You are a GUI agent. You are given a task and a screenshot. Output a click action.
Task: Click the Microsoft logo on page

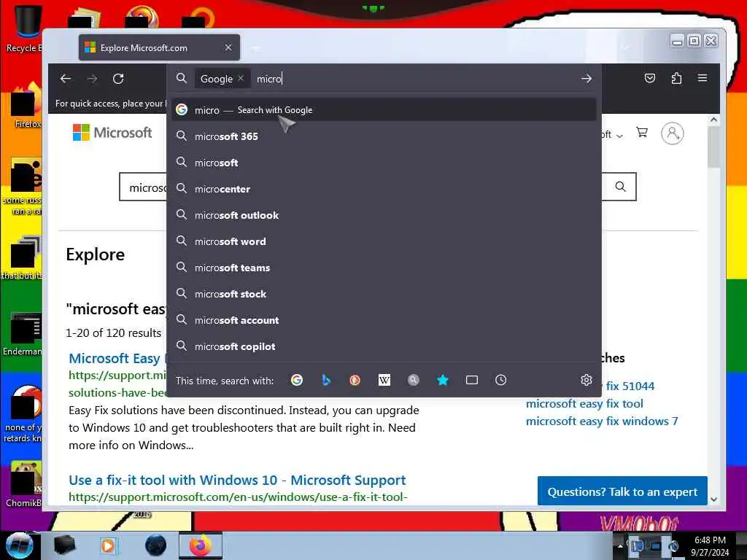[112, 133]
